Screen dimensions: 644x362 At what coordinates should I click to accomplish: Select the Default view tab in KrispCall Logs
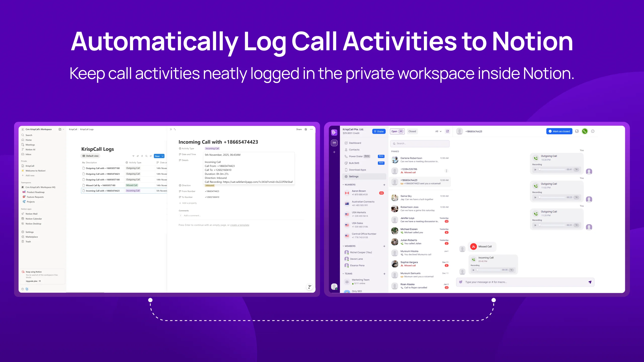pos(91,156)
